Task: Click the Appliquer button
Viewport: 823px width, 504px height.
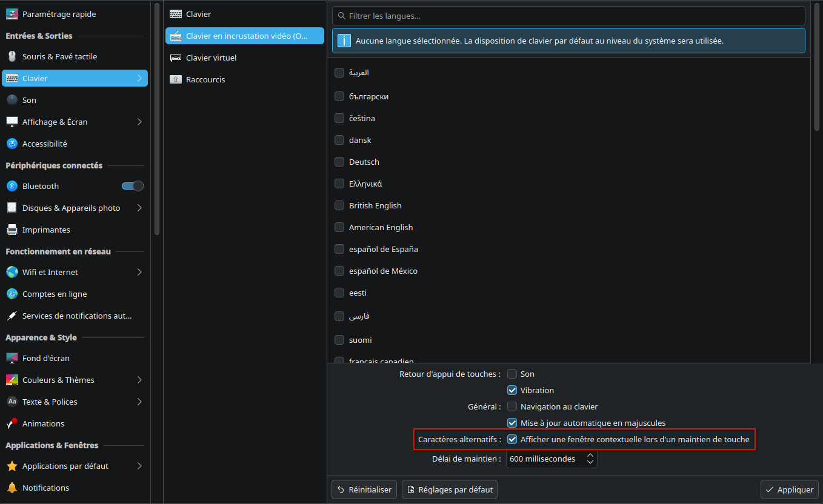Action: point(790,489)
